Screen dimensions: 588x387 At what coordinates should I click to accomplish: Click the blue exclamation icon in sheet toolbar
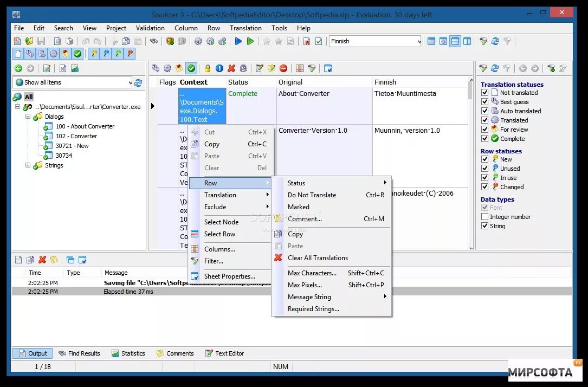219,68
